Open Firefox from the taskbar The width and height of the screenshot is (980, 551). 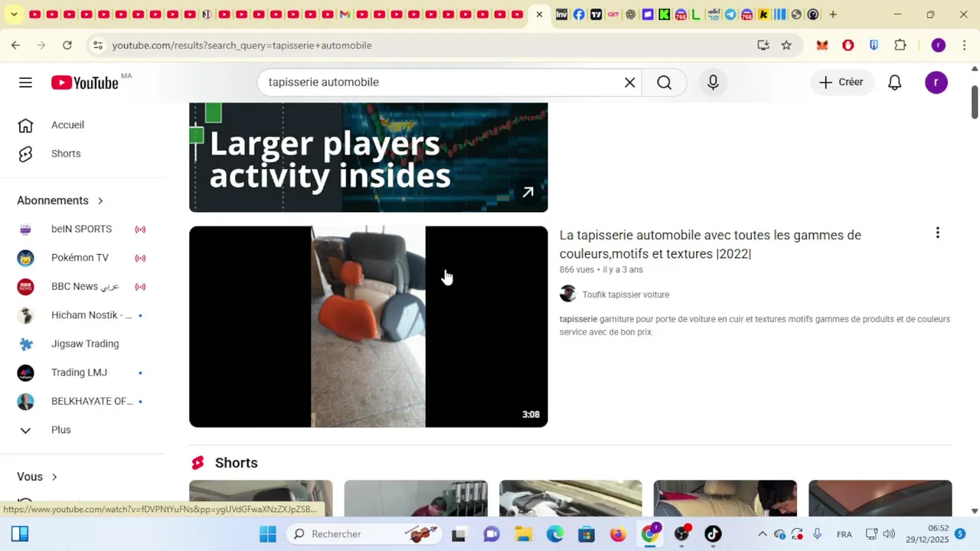pyautogui.click(x=618, y=534)
